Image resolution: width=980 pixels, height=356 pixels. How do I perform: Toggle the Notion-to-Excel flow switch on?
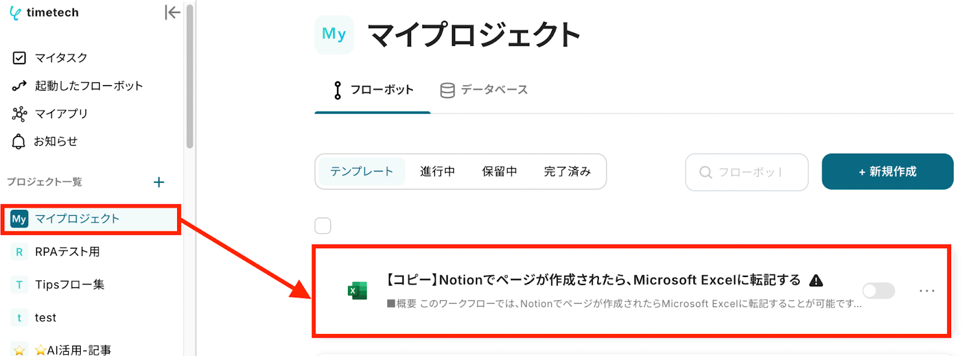(878, 291)
